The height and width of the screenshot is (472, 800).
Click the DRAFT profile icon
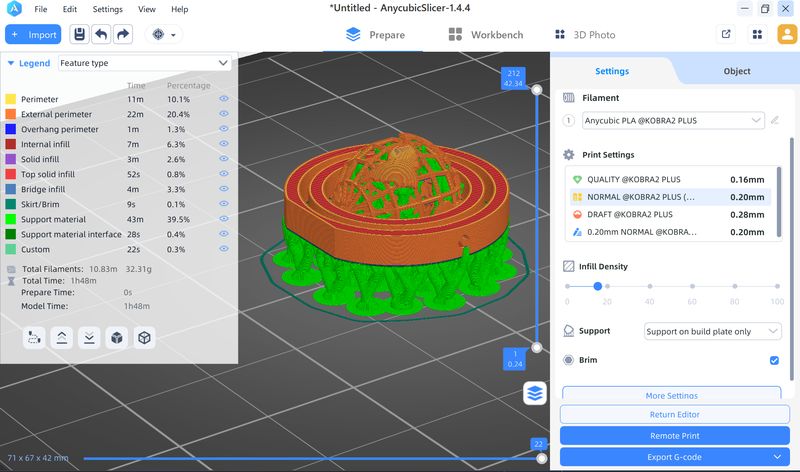[577, 214]
